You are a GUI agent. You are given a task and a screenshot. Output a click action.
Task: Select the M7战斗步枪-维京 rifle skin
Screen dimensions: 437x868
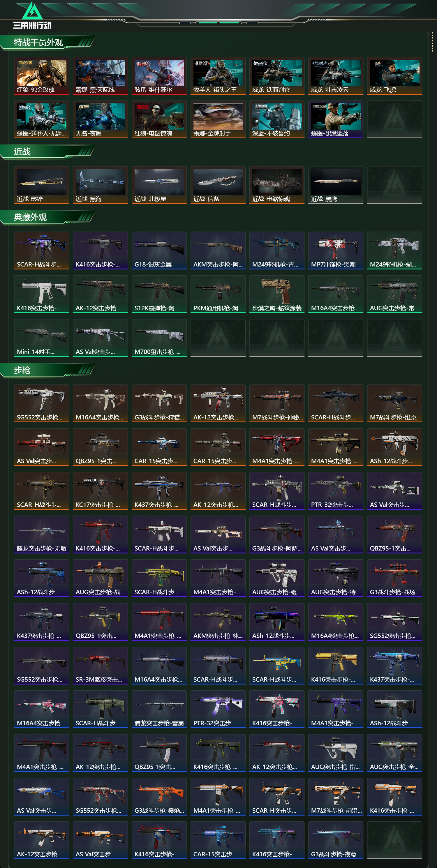coord(394,403)
